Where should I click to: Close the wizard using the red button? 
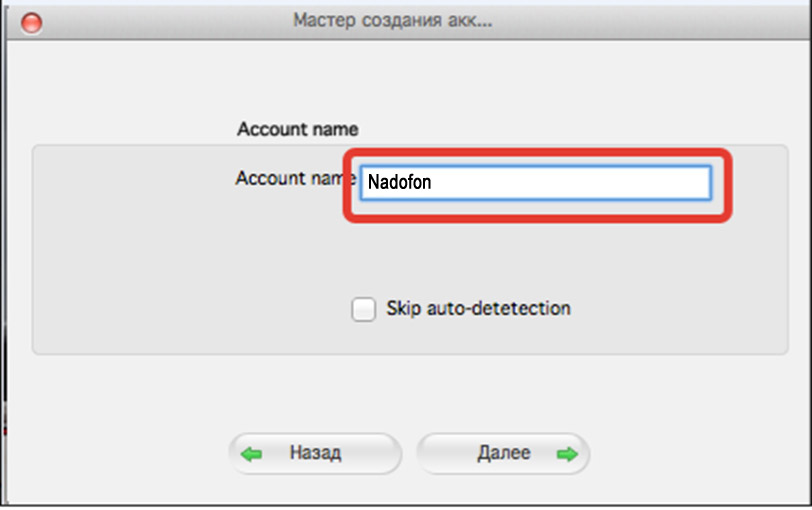(x=32, y=23)
